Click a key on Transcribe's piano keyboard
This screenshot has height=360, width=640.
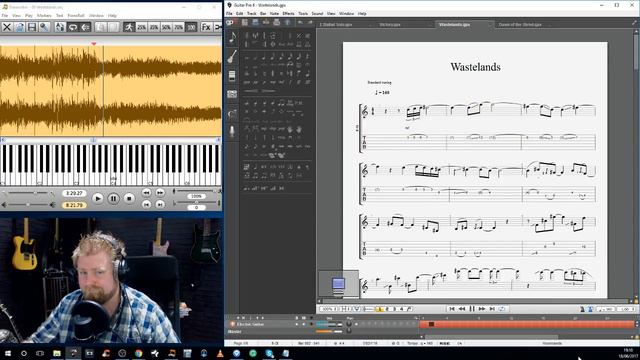click(x=111, y=165)
